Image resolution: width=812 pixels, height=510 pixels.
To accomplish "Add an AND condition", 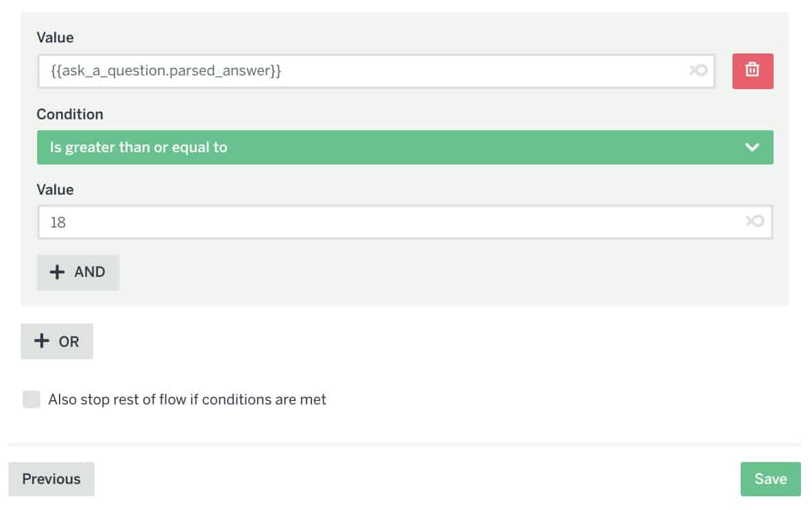I will click(78, 272).
